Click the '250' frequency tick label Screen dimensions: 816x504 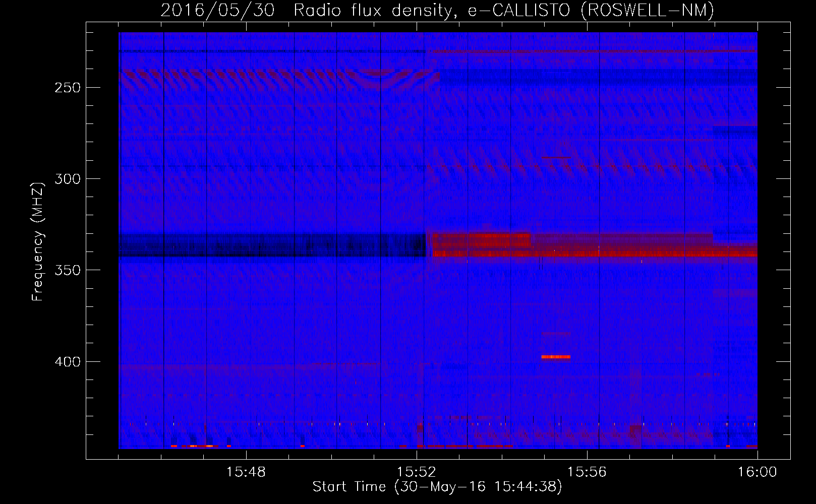[x=67, y=88]
